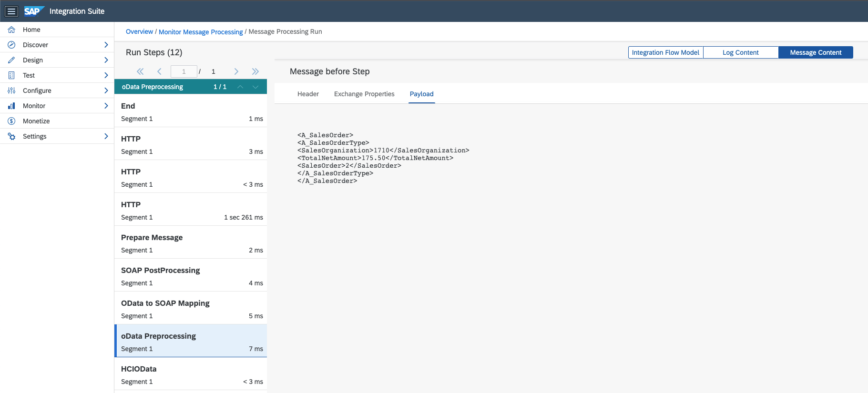Go to previous page of run steps

[x=159, y=71]
